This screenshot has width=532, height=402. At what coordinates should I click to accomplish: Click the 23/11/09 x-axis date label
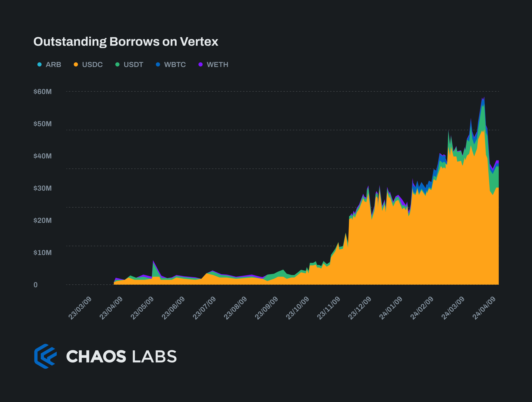click(328, 308)
